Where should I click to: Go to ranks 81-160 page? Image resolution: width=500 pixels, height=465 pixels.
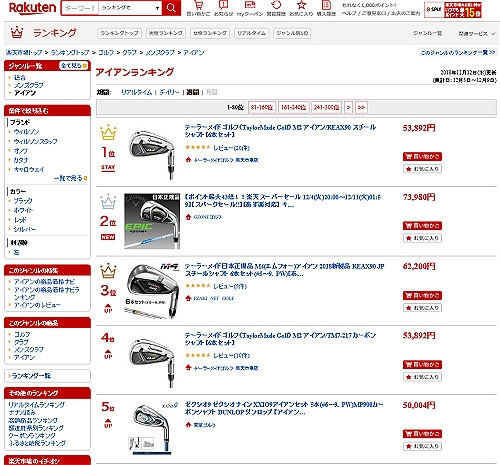click(x=262, y=107)
